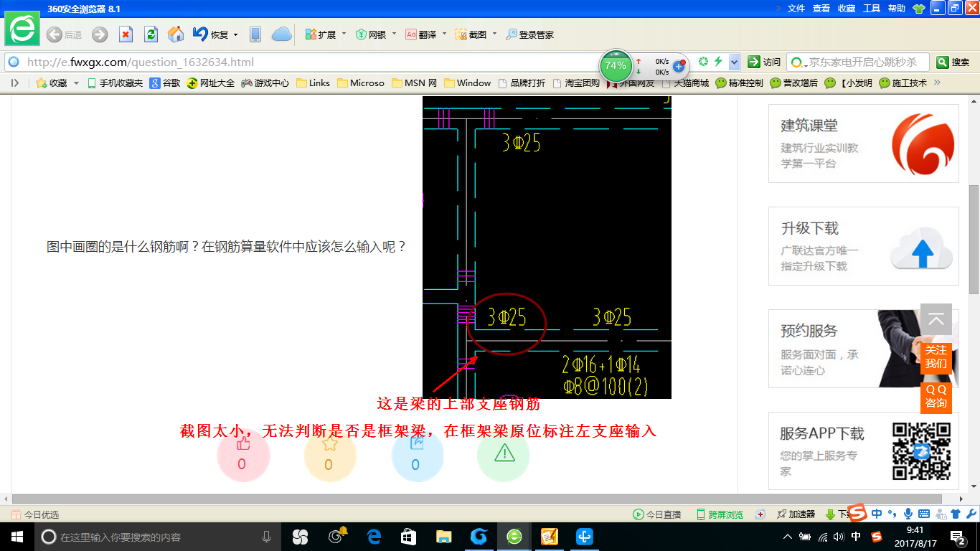Viewport: 980px width, 551px height.
Task: Open 施工技术 bookmark
Action: click(903, 83)
